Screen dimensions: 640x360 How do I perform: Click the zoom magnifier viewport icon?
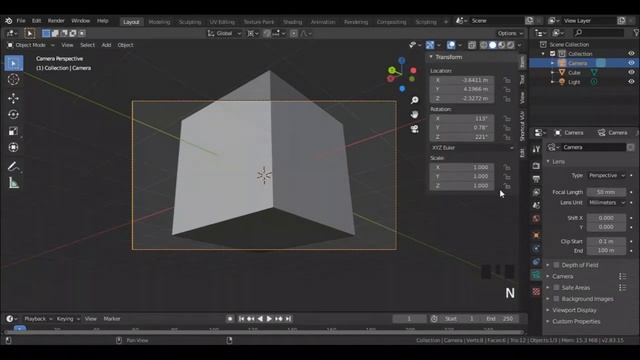pos(415,100)
